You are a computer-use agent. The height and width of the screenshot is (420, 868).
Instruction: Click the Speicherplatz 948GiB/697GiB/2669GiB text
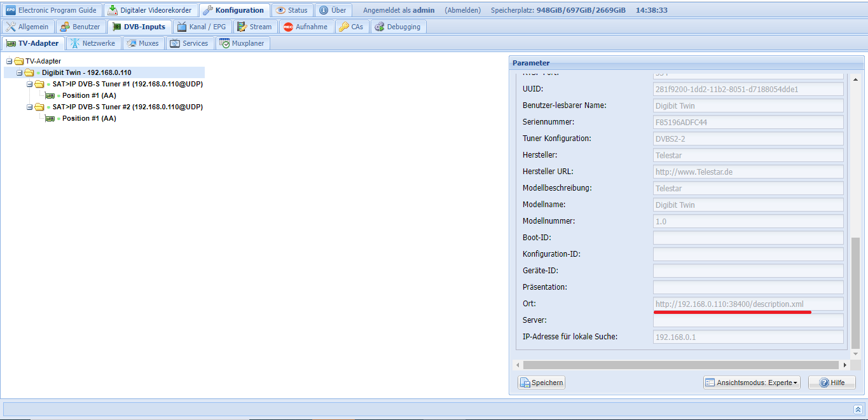click(558, 10)
